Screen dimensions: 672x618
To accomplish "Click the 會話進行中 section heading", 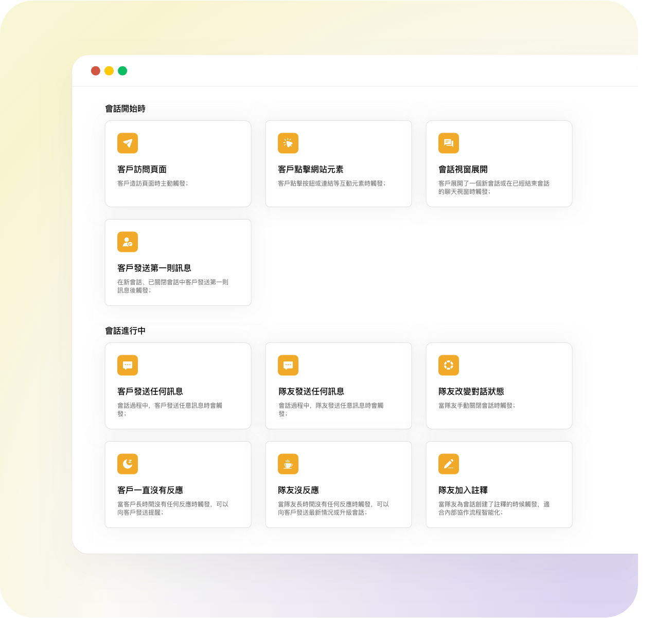I will click(126, 331).
